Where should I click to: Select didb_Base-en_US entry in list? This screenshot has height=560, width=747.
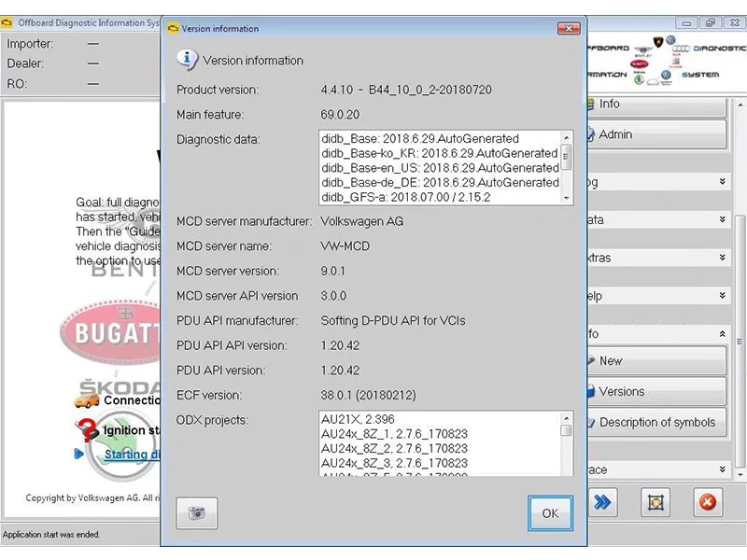point(440,168)
